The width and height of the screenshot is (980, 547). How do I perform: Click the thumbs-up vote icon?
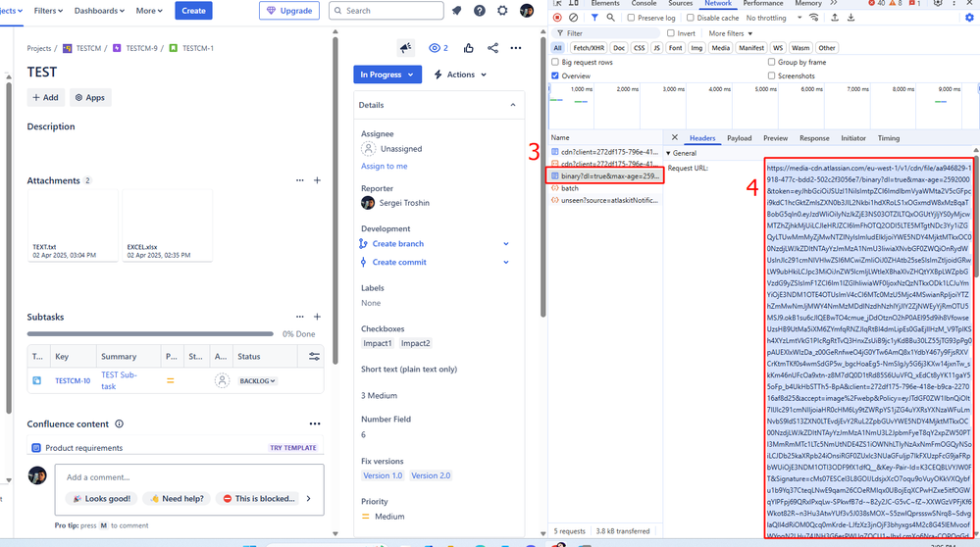click(x=469, y=48)
